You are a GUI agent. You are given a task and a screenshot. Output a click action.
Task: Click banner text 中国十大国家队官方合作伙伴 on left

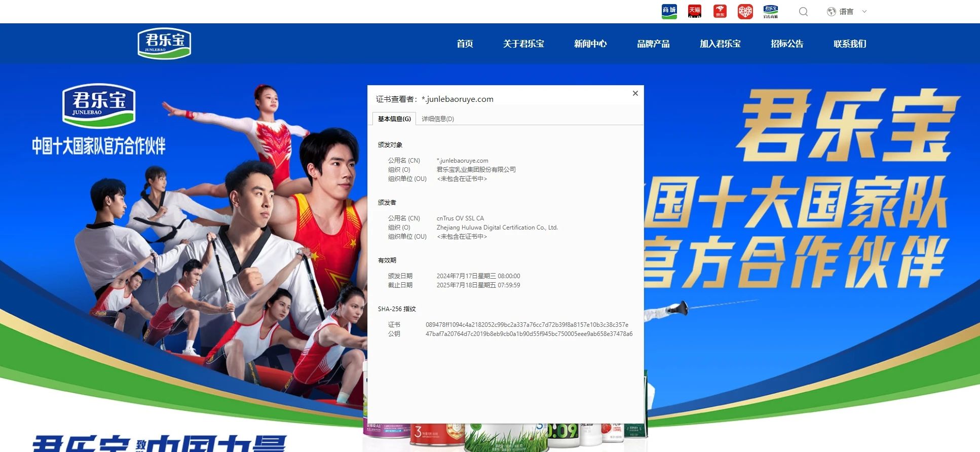point(99,146)
